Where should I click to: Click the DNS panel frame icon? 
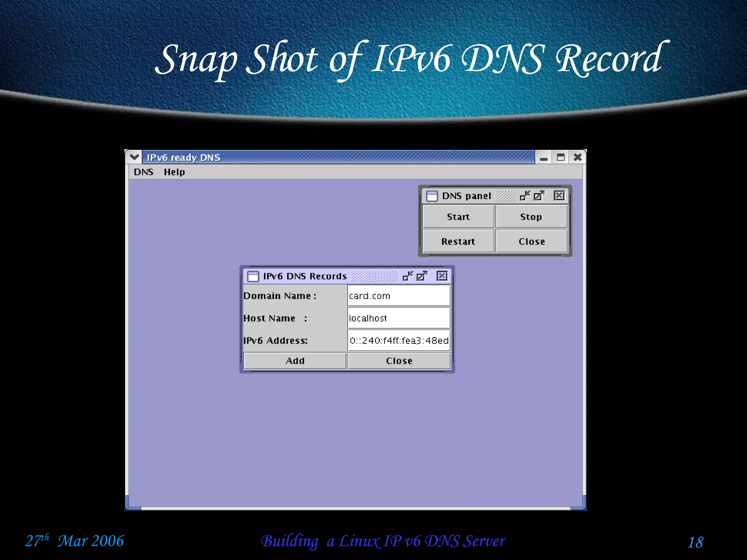[x=432, y=196]
